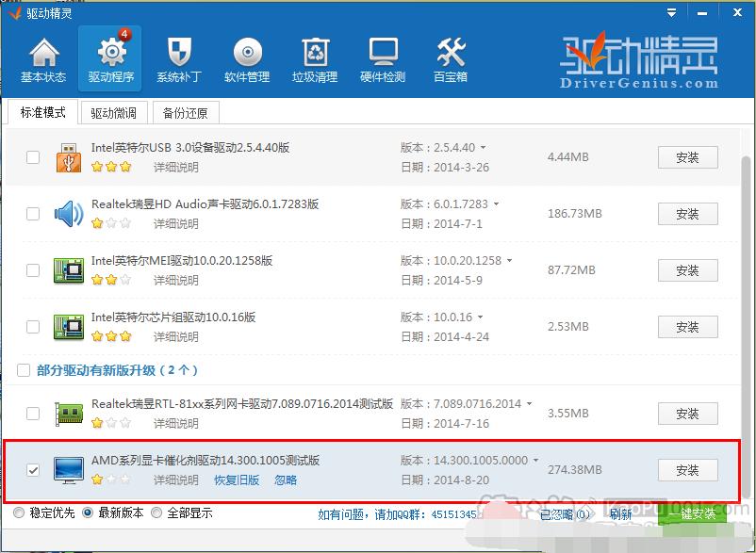This screenshot has width=756, height=553.
Task: Click the Intel 芯片组 driver icon
Action: [69, 327]
